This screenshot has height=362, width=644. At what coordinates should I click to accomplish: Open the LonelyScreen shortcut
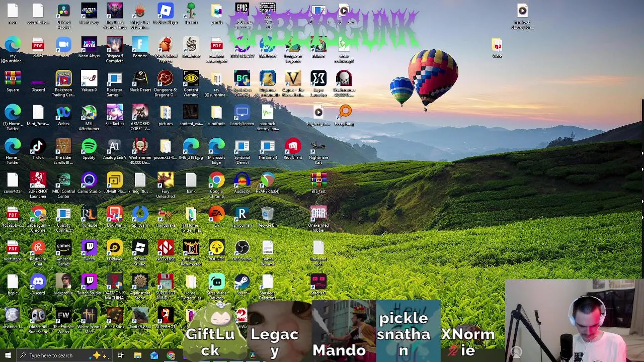242,116
